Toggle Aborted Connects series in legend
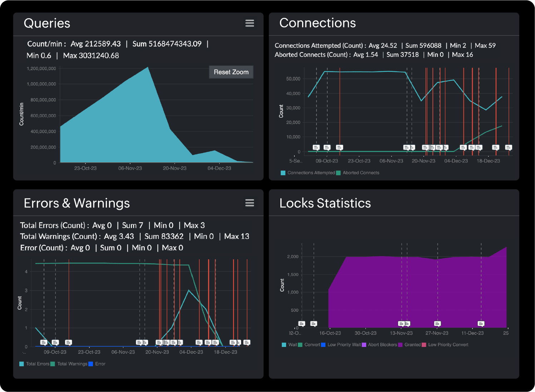The width and height of the screenshot is (535, 392). pyautogui.click(x=360, y=173)
